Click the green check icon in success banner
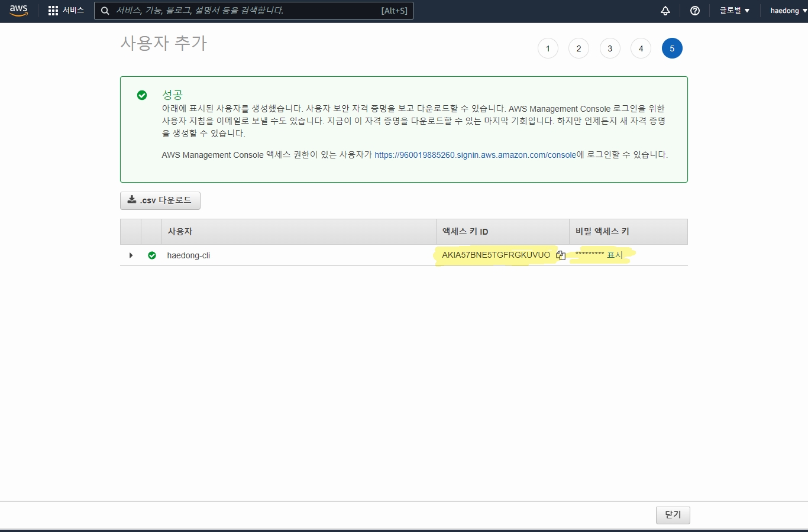The height and width of the screenshot is (532, 808). point(142,95)
